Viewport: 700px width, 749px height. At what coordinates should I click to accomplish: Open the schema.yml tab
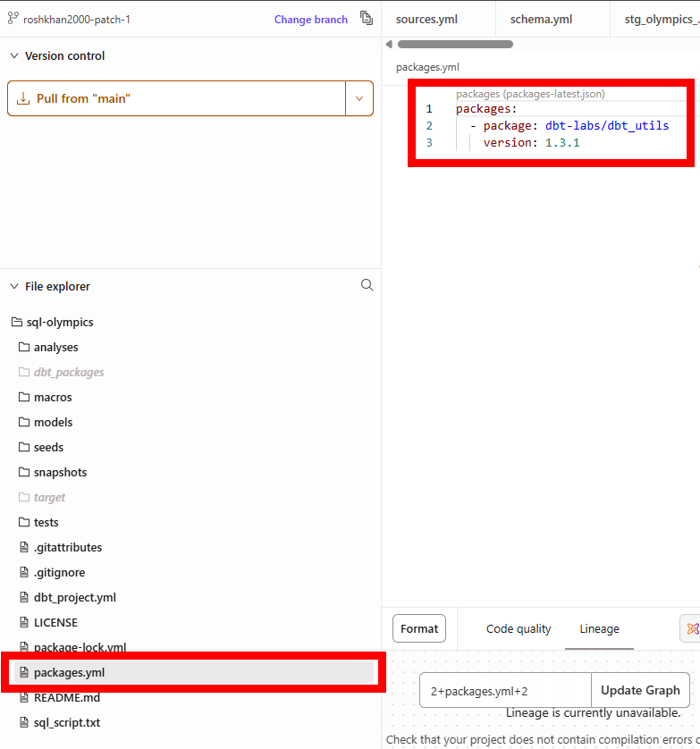541,19
